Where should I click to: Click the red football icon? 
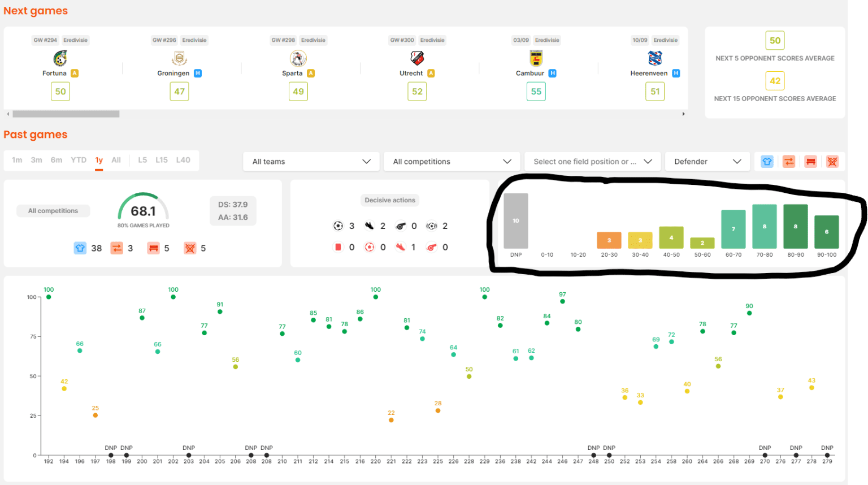[x=369, y=247]
